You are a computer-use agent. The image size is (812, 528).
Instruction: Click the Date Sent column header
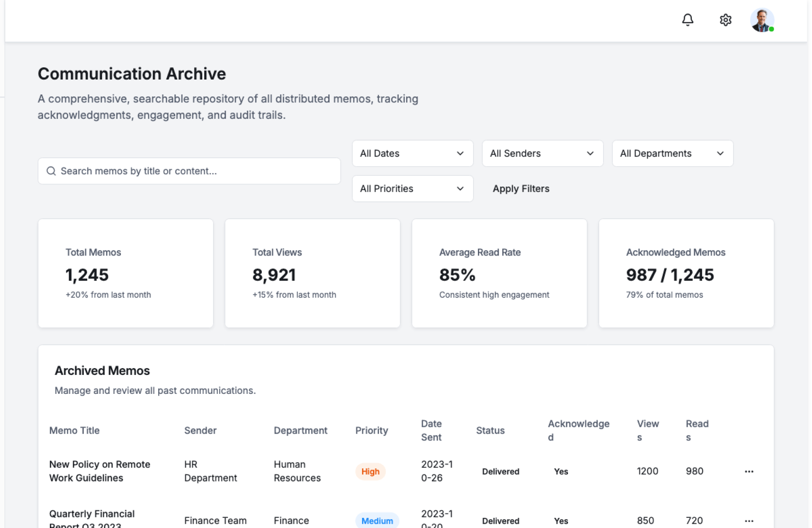[431, 430]
